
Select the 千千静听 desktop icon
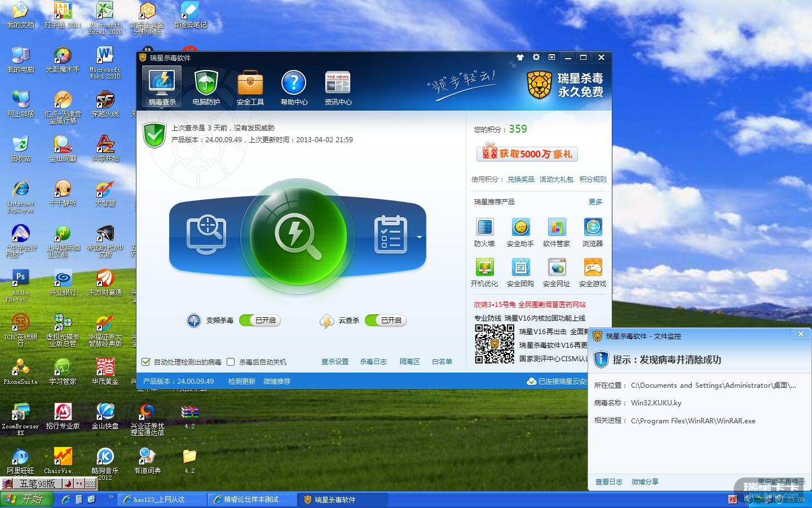[63, 193]
